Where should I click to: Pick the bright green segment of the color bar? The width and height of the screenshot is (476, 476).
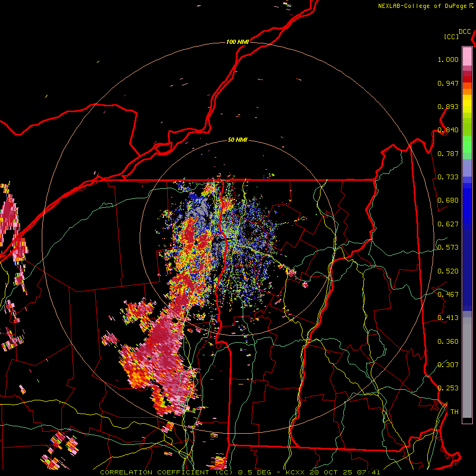click(x=467, y=145)
